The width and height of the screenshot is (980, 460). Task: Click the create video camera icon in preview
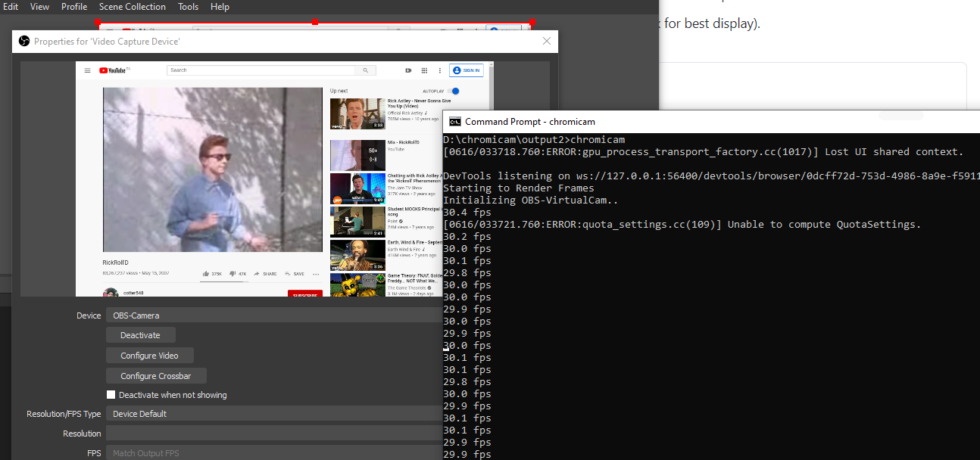click(409, 70)
